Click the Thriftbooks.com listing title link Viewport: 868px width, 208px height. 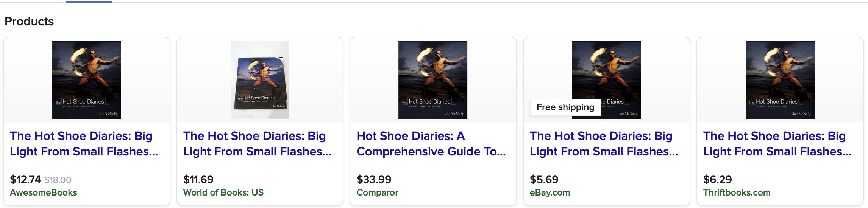tap(777, 144)
